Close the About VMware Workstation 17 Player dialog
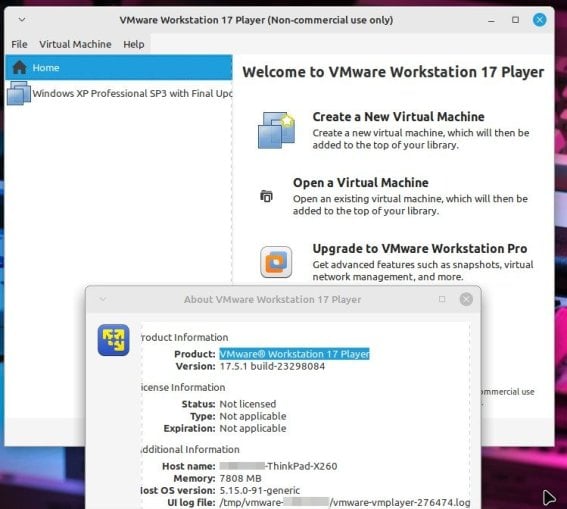The image size is (567, 509). 466,299
